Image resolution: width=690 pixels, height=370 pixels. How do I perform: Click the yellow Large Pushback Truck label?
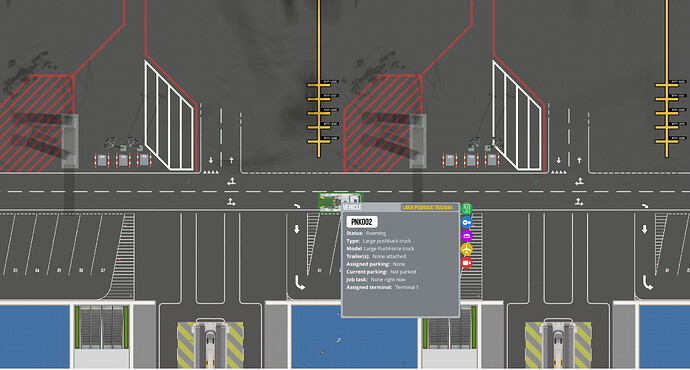click(427, 207)
